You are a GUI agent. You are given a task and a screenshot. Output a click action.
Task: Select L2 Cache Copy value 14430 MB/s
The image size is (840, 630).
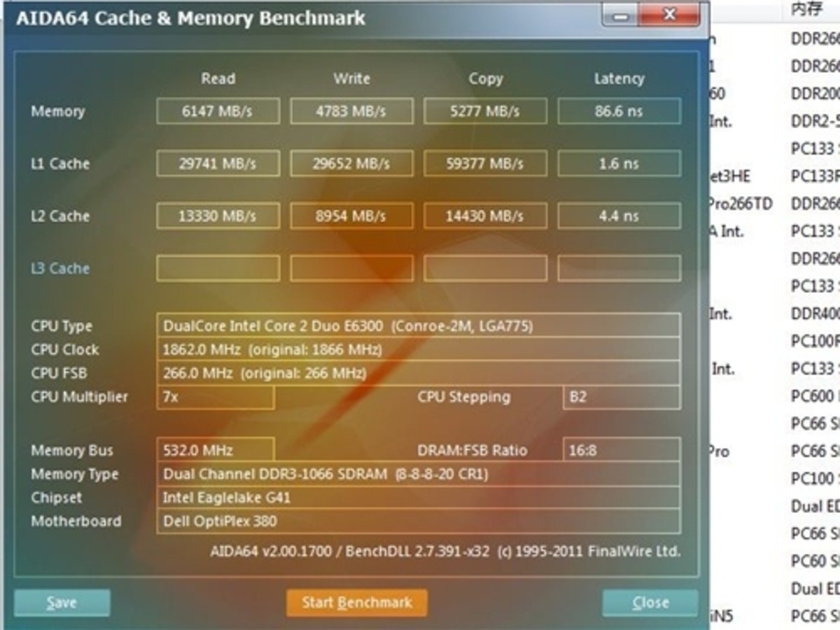486,216
